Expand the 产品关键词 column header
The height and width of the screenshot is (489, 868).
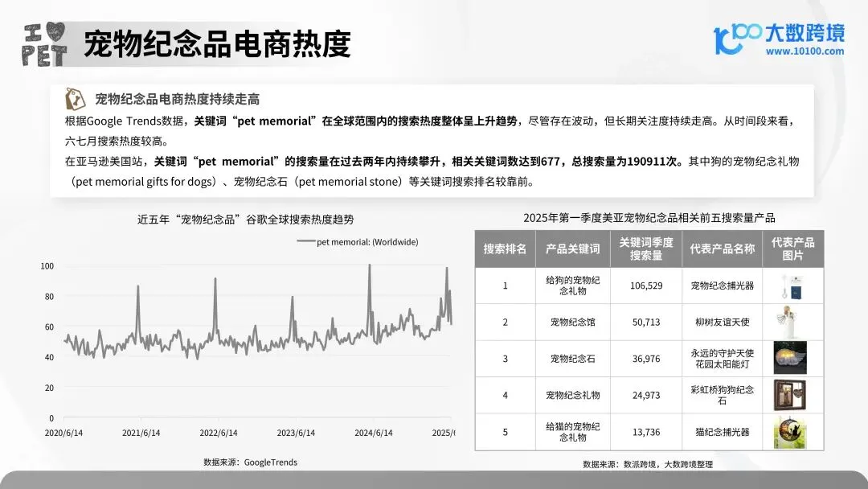point(571,249)
